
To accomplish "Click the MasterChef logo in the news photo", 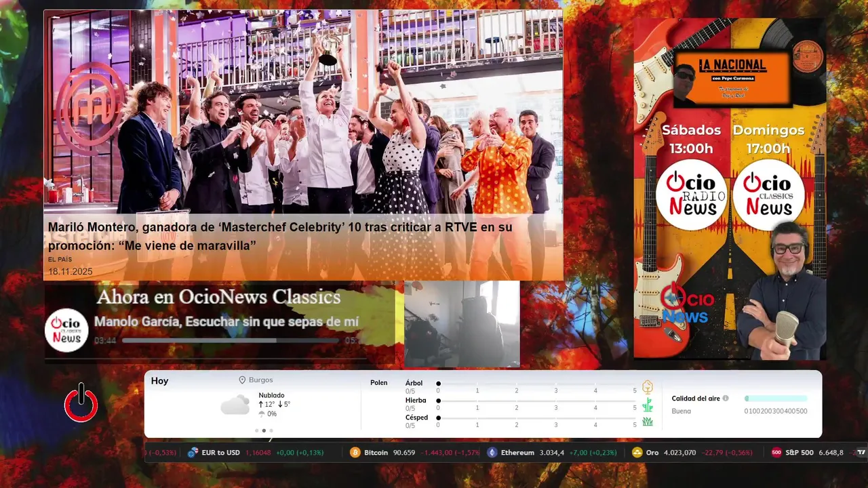I will pos(91,108).
